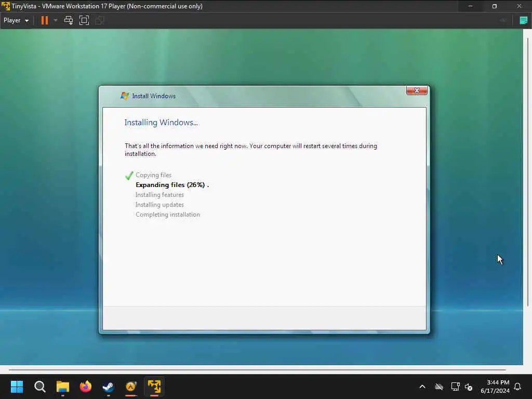Screen dimensions: 532x399
Task: Enter full screen mode icon
Action: tap(84, 20)
